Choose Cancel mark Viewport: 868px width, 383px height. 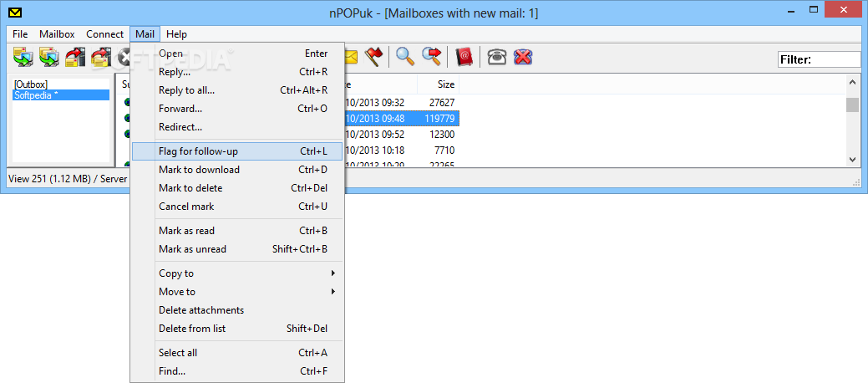pyautogui.click(x=237, y=207)
